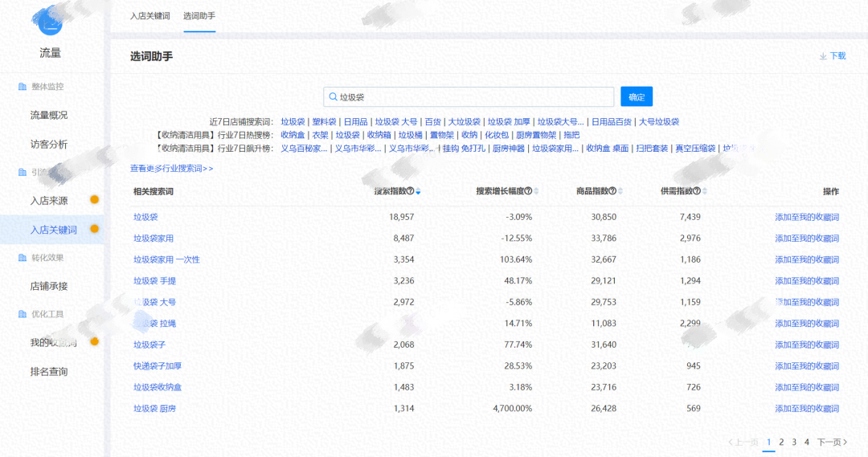Screen dimensions: 868x457
Task: Add 垃圾袋家用 to my favorite keywords
Action: click(806, 239)
